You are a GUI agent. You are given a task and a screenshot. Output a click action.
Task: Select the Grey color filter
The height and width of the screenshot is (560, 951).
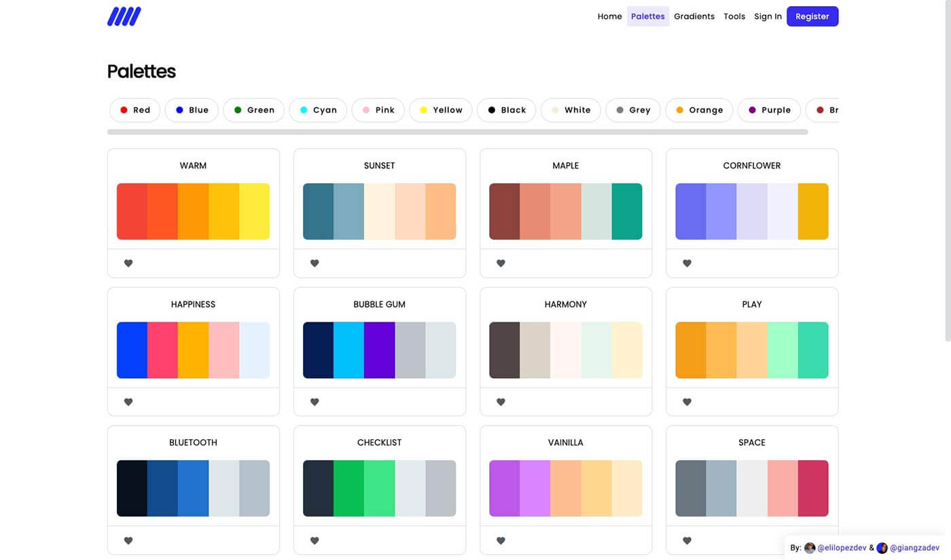click(633, 110)
